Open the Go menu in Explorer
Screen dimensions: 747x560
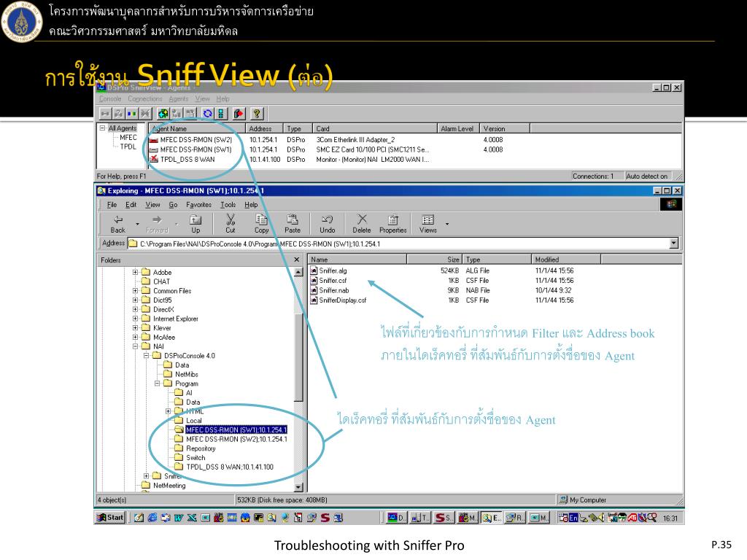[173, 205]
